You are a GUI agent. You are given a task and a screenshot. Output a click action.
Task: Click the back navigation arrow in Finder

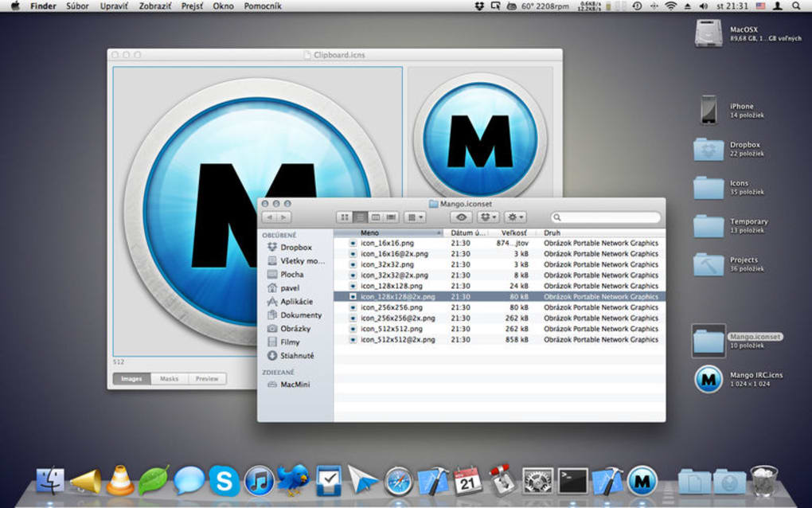coord(270,217)
